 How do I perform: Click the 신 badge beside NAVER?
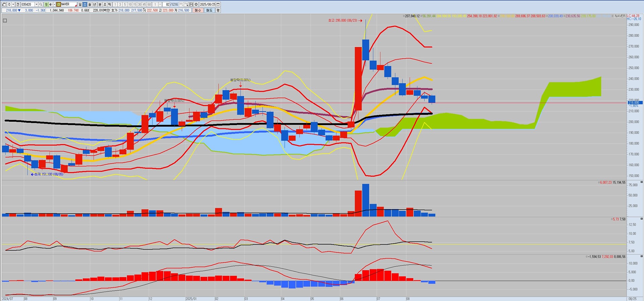pyautogui.click(x=58, y=4)
